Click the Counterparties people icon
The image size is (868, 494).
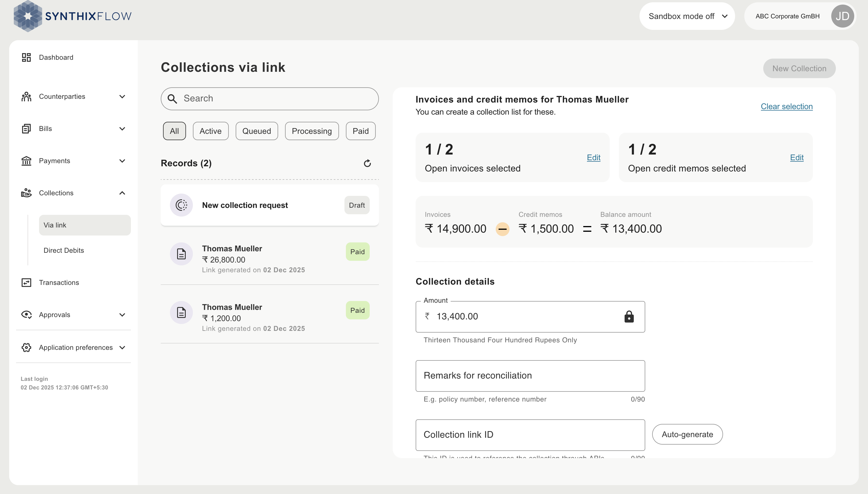point(26,96)
